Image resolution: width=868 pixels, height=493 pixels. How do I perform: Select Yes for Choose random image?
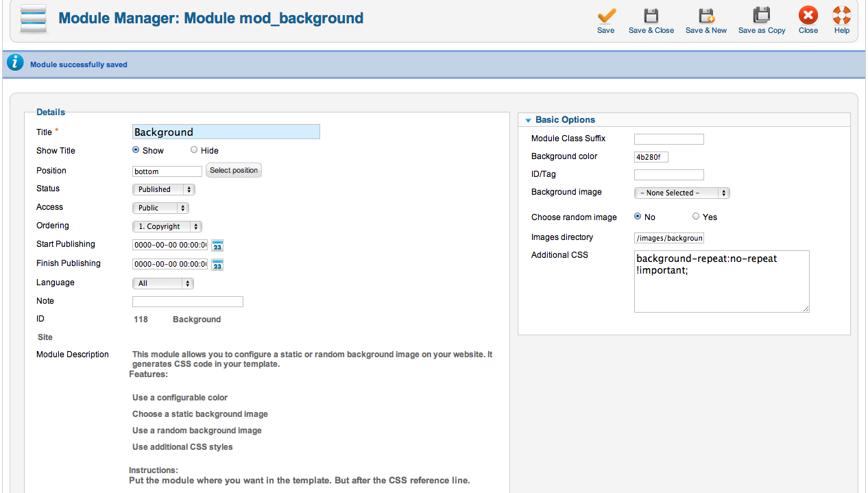(x=696, y=216)
